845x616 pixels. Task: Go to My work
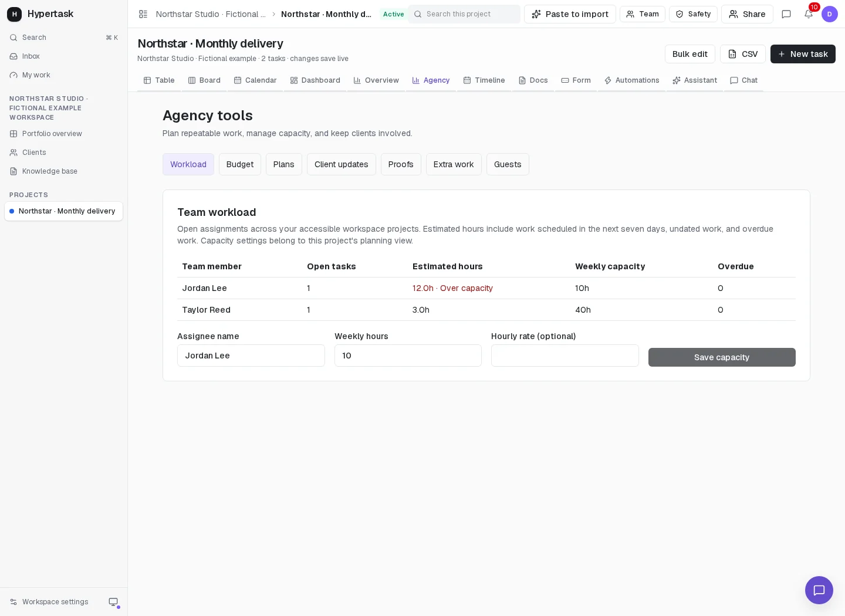(63, 75)
